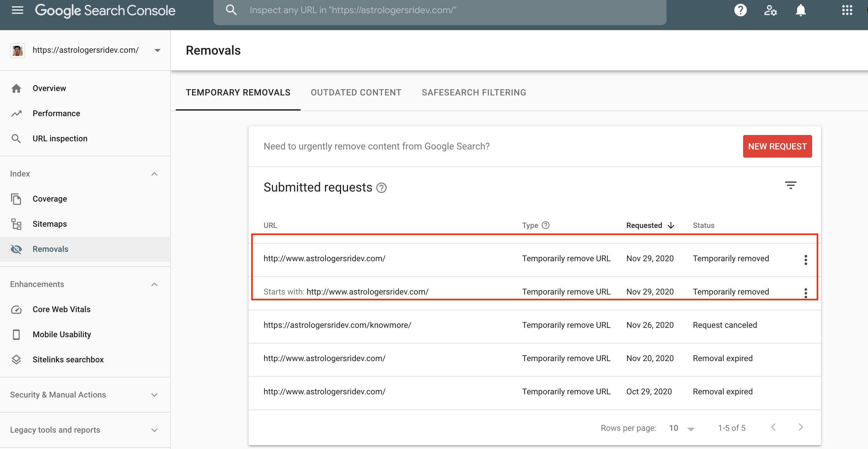Open users and settings icon

[770, 10]
